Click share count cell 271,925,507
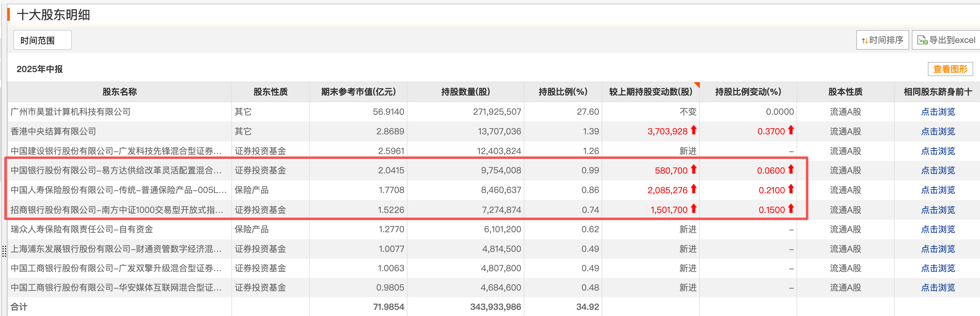 coord(497,112)
